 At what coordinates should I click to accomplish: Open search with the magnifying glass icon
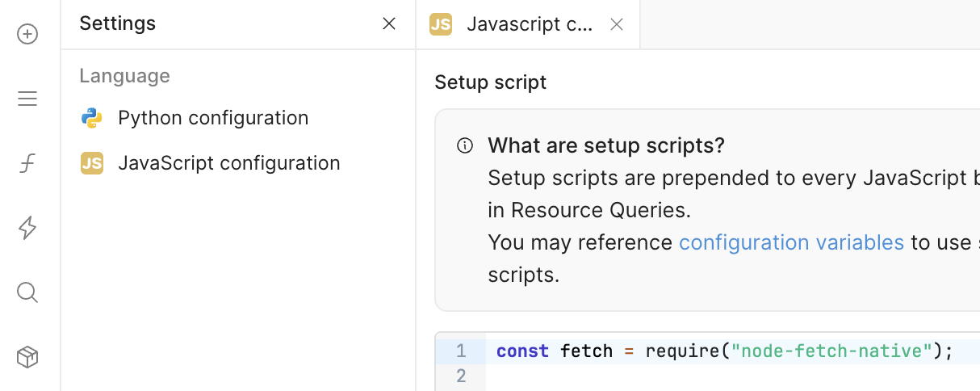tap(27, 292)
